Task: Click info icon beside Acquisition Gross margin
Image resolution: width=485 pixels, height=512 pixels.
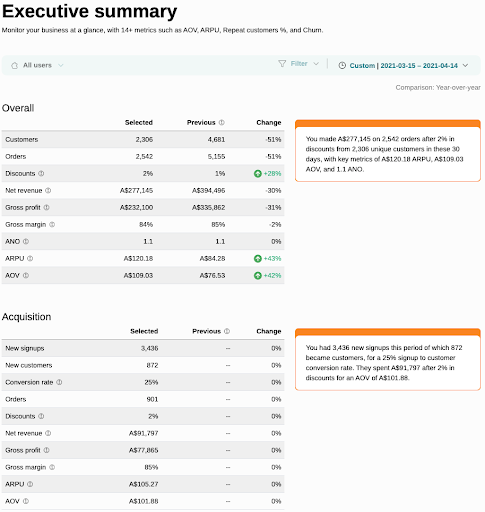Action: [x=52, y=467]
